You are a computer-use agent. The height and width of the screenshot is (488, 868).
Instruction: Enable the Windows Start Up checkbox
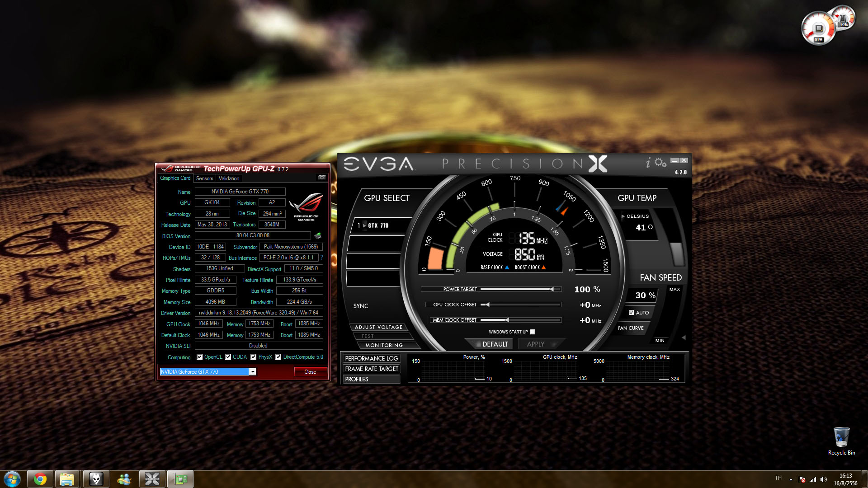(533, 332)
